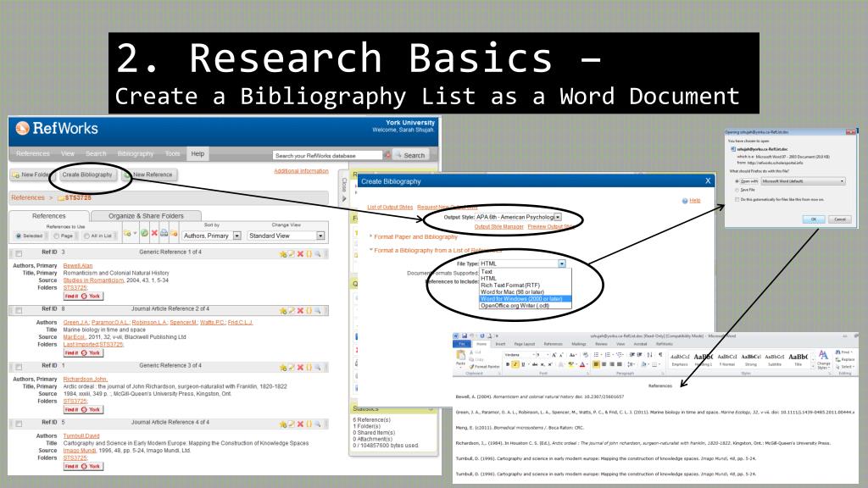Click the STS3725 folder breadcrumb
868x488 pixels.
click(x=75, y=197)
